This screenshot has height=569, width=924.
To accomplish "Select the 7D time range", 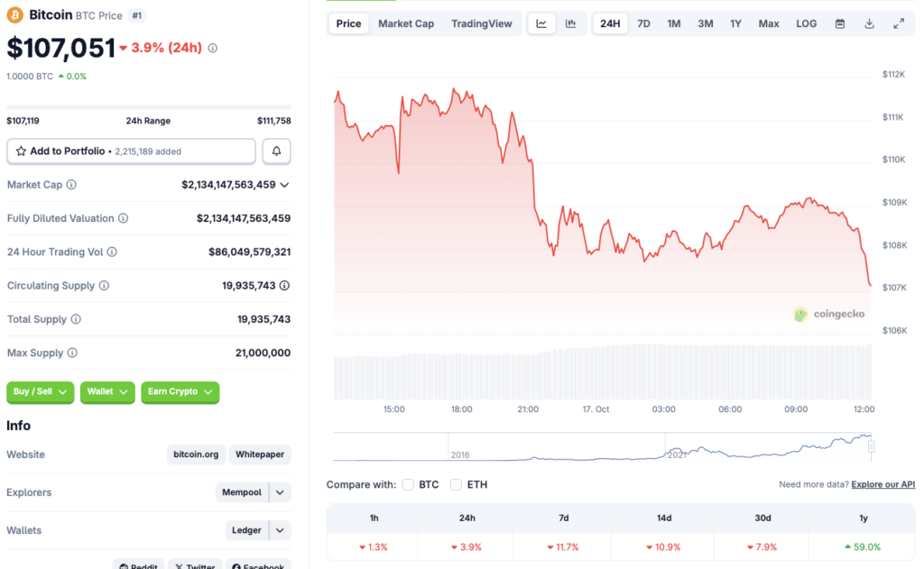I will [x=643, y=23].
